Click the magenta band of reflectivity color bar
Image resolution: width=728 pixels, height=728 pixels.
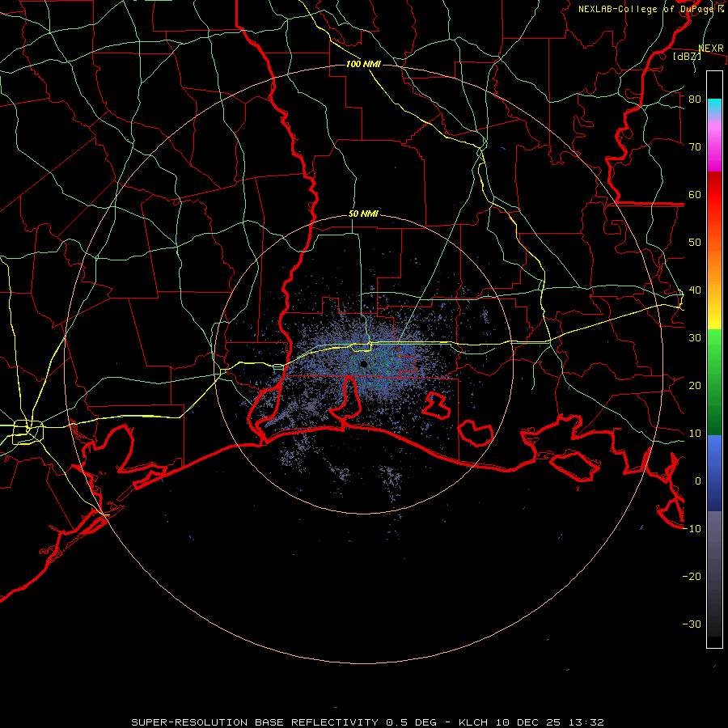[x=714, y=149]
